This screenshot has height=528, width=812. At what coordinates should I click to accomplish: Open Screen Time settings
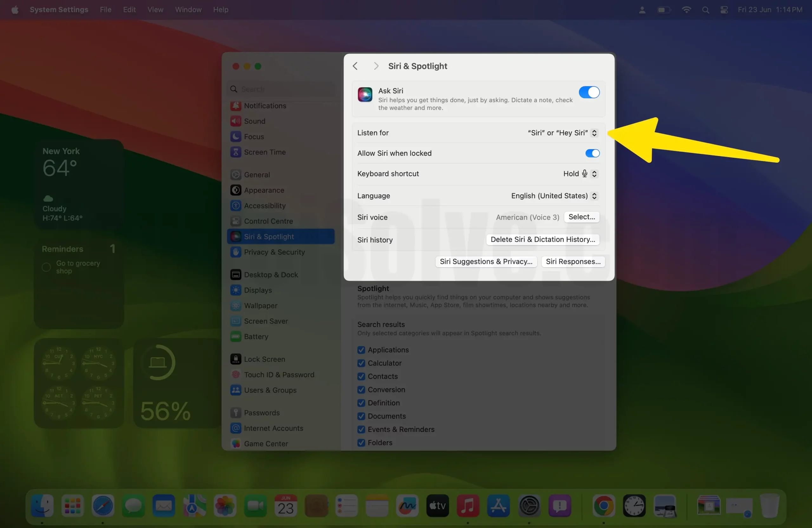(x=280, y=152)
